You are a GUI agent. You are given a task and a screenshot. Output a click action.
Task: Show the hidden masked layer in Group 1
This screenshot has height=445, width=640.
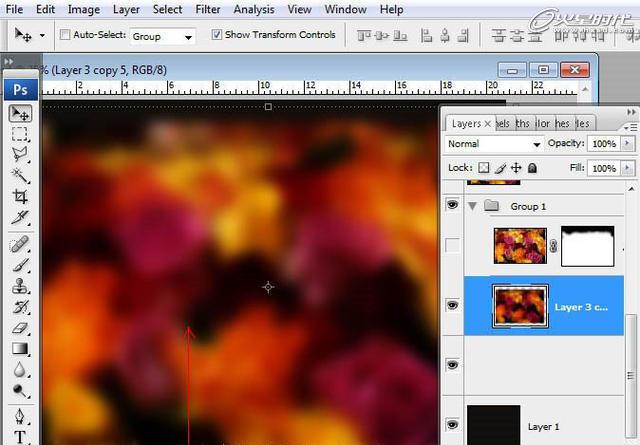(x=452, y=246)
